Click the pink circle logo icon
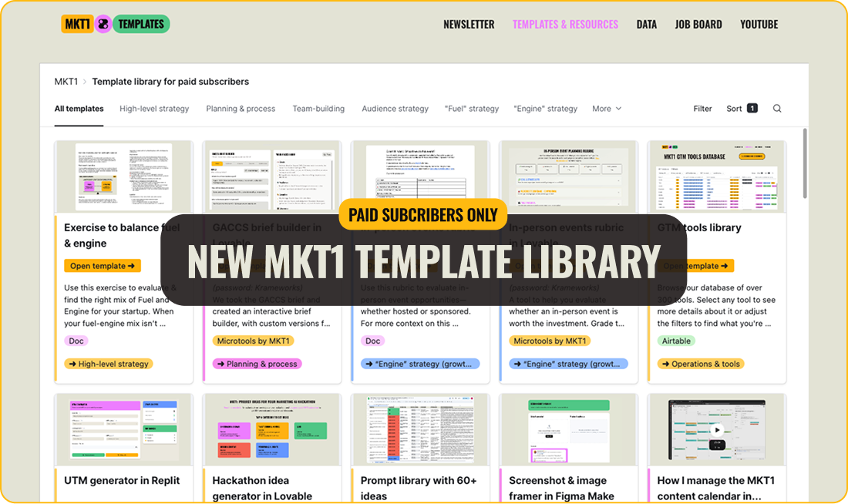This screenshot has width=848, height=504. pyautogui.click(x=103, y=24)
